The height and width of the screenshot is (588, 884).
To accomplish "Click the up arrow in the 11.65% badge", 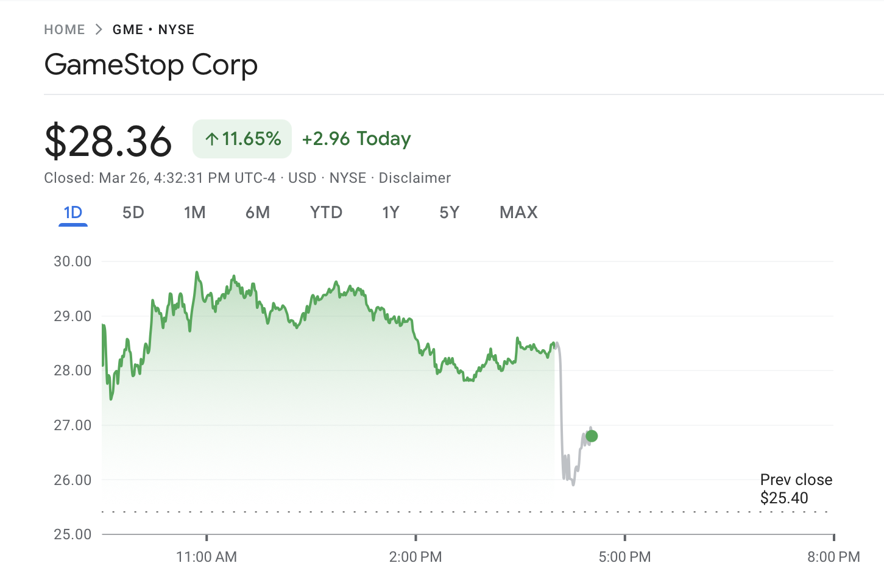I will tap(211, 140).
